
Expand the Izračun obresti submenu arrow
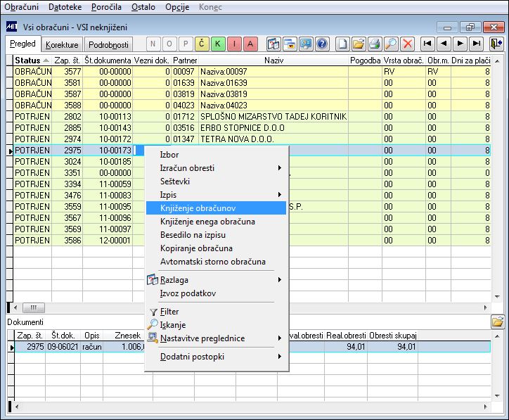pyautogui.click(x=280, y=168)
